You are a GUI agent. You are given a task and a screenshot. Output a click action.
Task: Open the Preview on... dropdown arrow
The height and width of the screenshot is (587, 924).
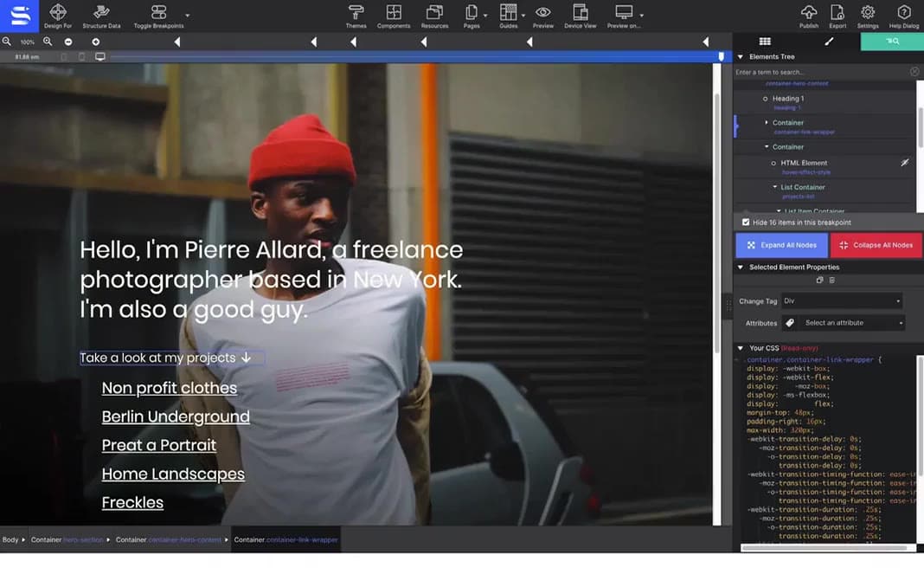coord(642,16)
